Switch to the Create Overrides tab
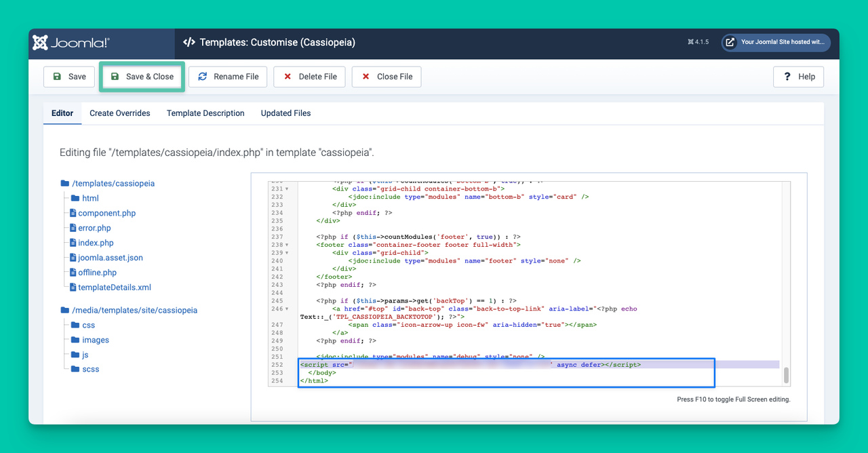 click(120, 113)
